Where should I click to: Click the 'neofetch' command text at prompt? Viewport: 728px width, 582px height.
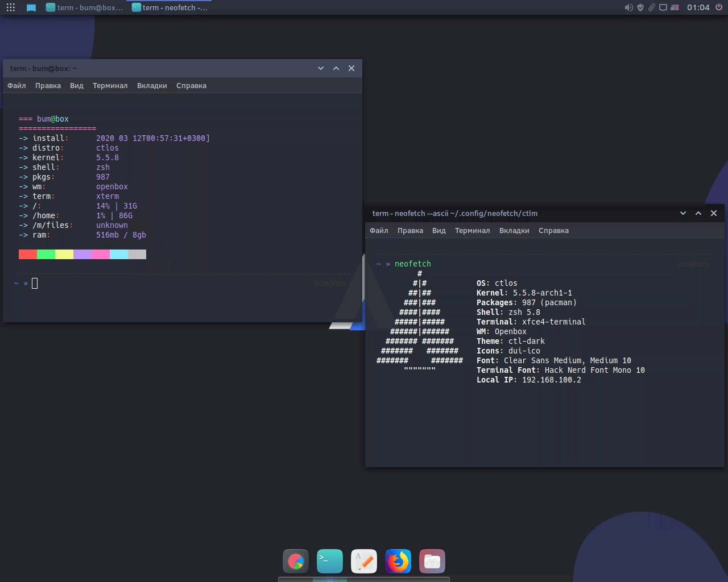413,264
